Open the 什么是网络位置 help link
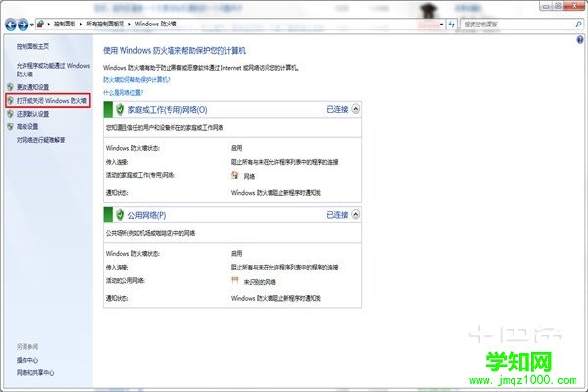The image size is (588, 392). pos(123,93)
